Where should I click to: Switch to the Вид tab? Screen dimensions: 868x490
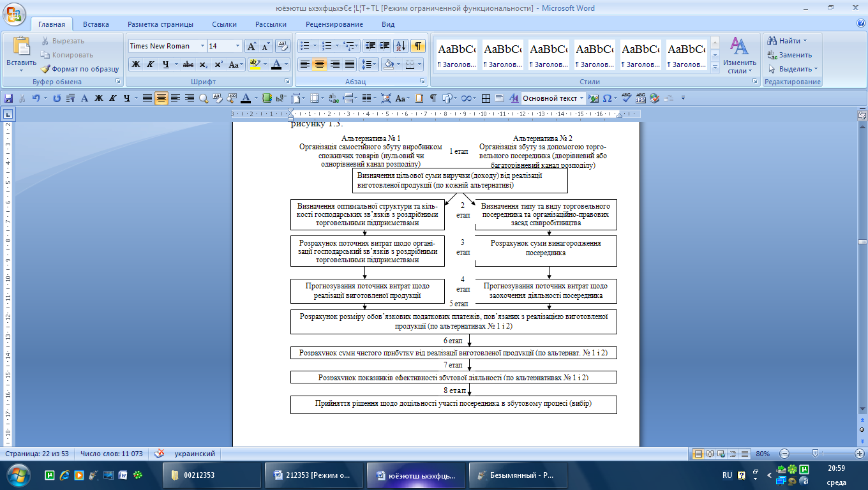(388, 24)
